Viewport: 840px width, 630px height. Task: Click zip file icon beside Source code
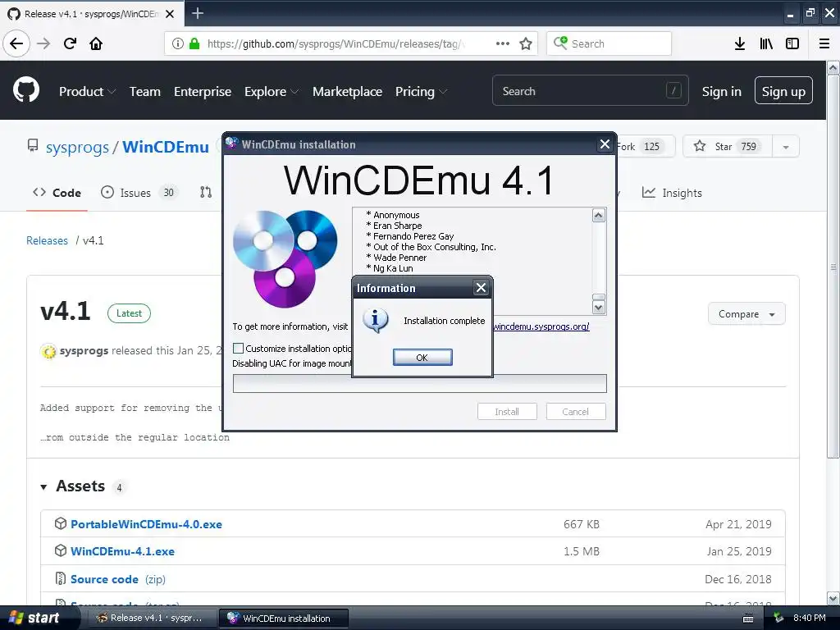pyautogui.click(x=61, y=578)
